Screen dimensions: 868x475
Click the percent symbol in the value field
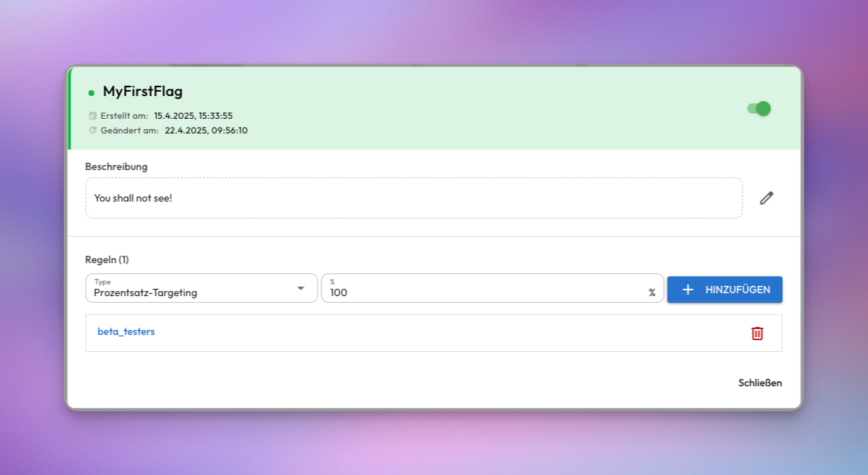click(x=652, y=292)
